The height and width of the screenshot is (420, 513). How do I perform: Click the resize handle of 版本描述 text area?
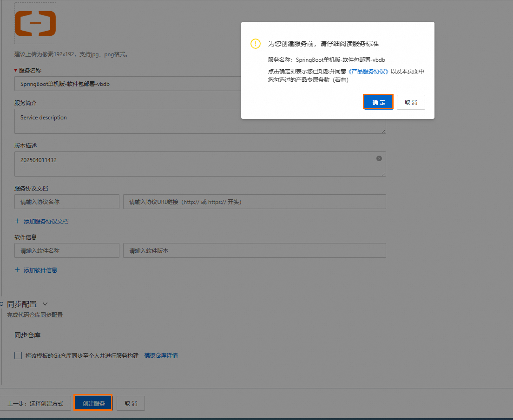pyautogui.click(x=383, y=174)
